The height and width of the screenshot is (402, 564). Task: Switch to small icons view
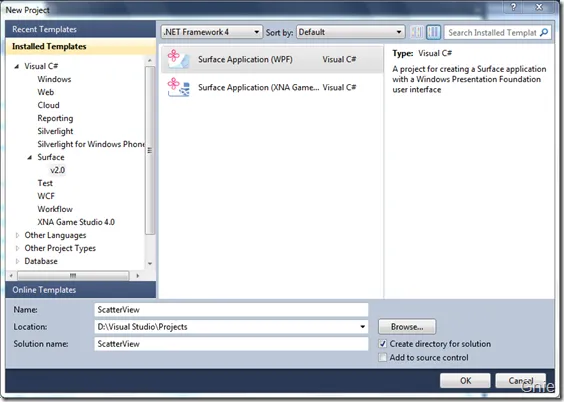click(417, 32)
